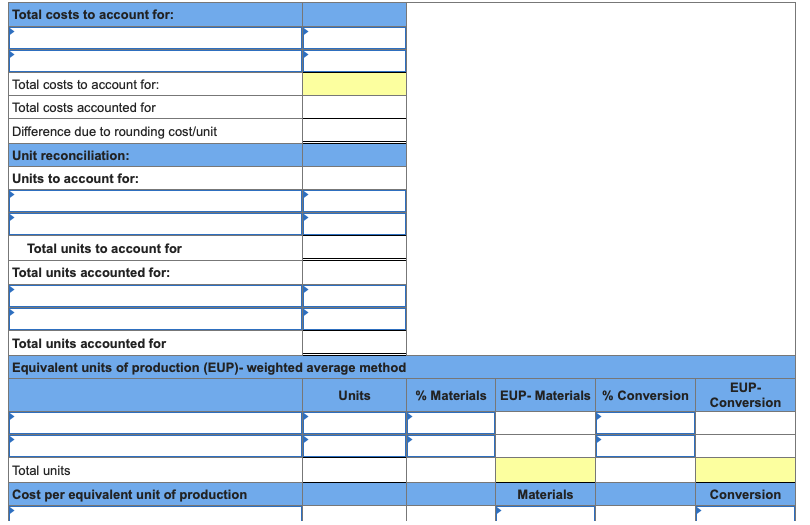Open first row label dropdown in EUP table
The image size is (810, 525).
pos(155,423)
